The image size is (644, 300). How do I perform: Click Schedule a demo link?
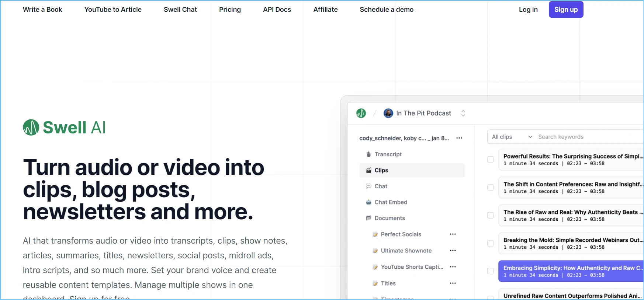(x=387, y=10)
